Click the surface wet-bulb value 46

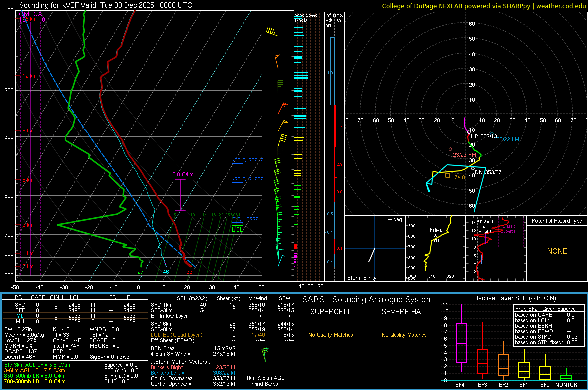point(166,272)
